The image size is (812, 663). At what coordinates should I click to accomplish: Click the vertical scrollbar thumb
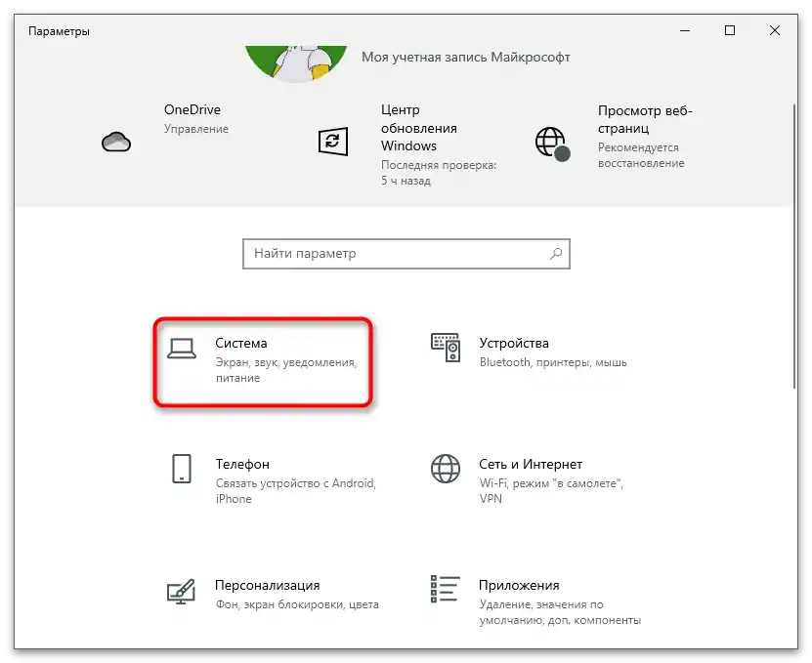click(x=794, y=246)
